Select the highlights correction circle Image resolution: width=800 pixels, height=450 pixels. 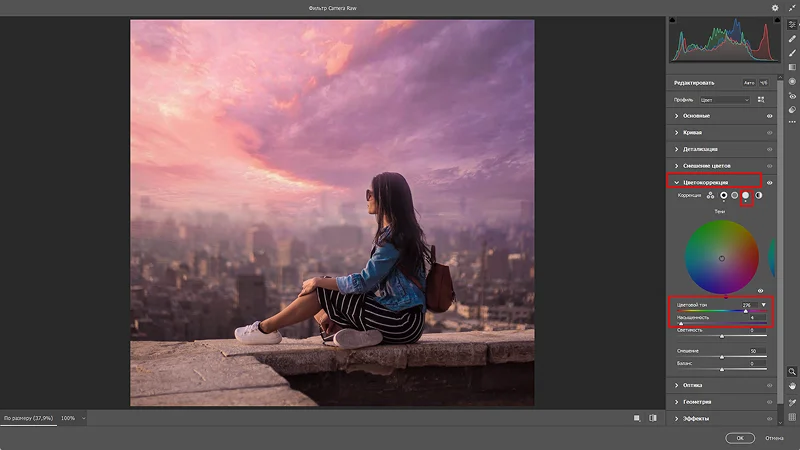pyautogui.click(x=745, y=195)
